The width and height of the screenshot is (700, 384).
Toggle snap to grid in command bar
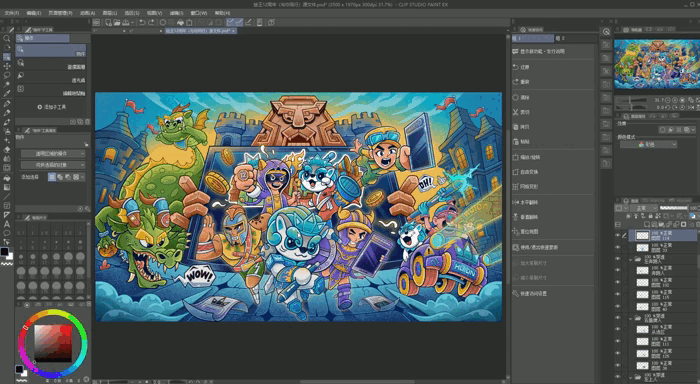[x=248, y=22]
